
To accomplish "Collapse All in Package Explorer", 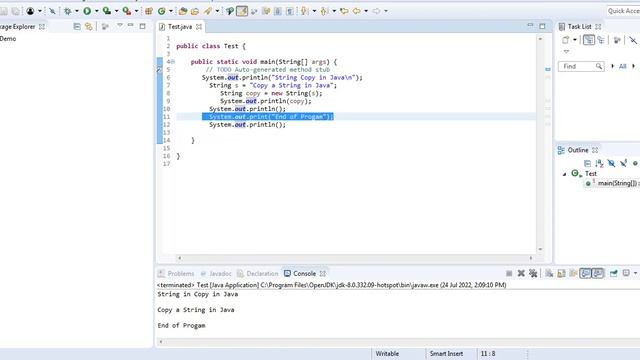I will (x=77, y=27).
